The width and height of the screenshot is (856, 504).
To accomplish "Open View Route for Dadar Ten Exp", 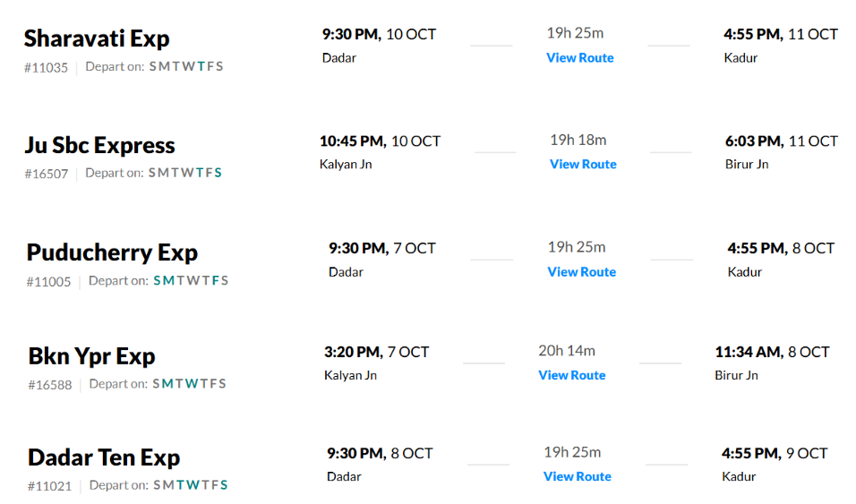I will pyautogui.click(x=577, y=477).
